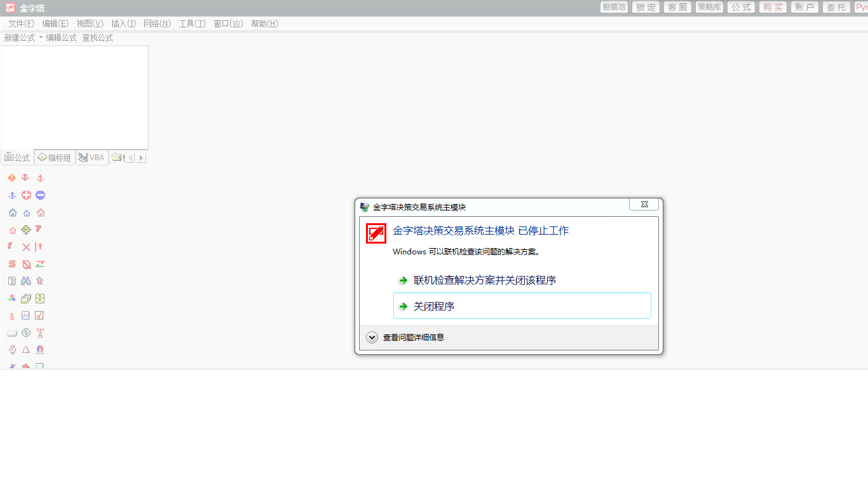Choose the large red house icon
The height and width of the screenshot is (484, 868).
(41, 212)
